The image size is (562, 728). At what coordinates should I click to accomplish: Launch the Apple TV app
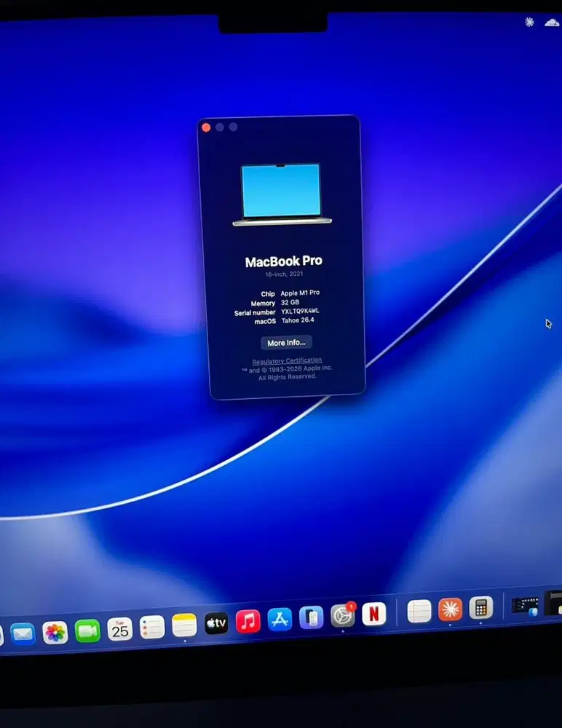click(216, 623)
